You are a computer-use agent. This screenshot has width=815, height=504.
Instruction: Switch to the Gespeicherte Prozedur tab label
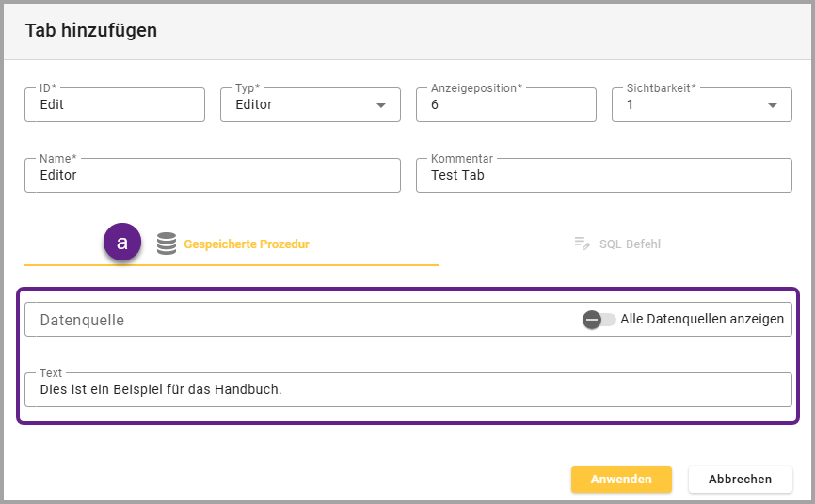click(x=247, y=244)
